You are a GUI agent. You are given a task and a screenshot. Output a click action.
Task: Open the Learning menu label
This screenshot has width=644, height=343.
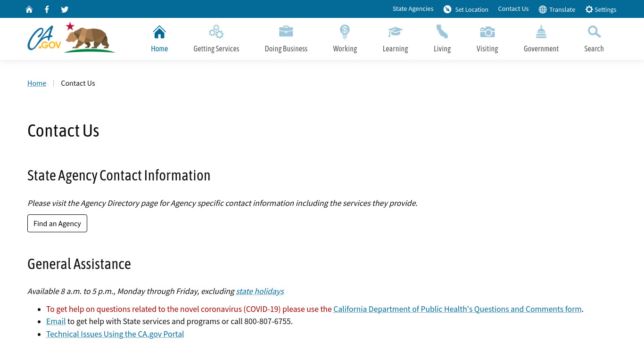click(x=395, y=49)
